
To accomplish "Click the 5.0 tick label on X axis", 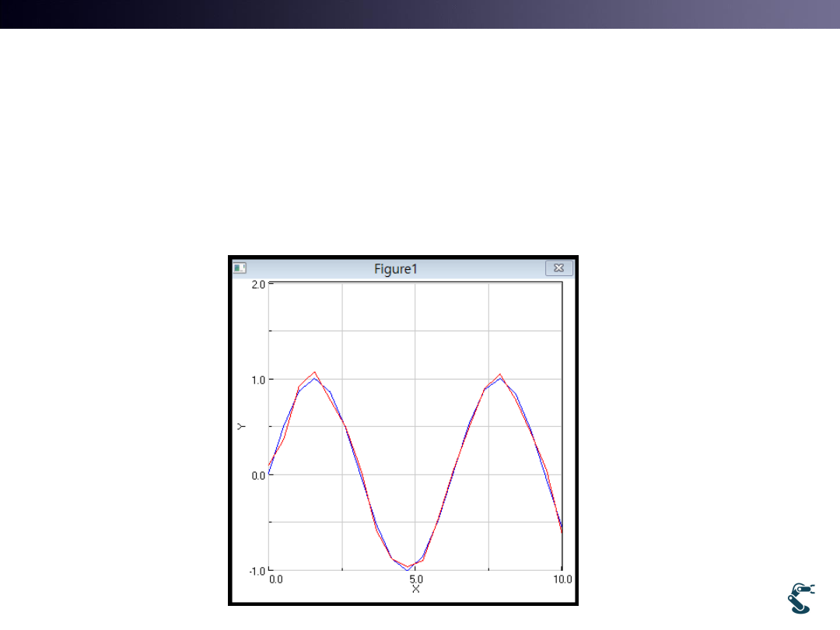I will pos(416,579).
